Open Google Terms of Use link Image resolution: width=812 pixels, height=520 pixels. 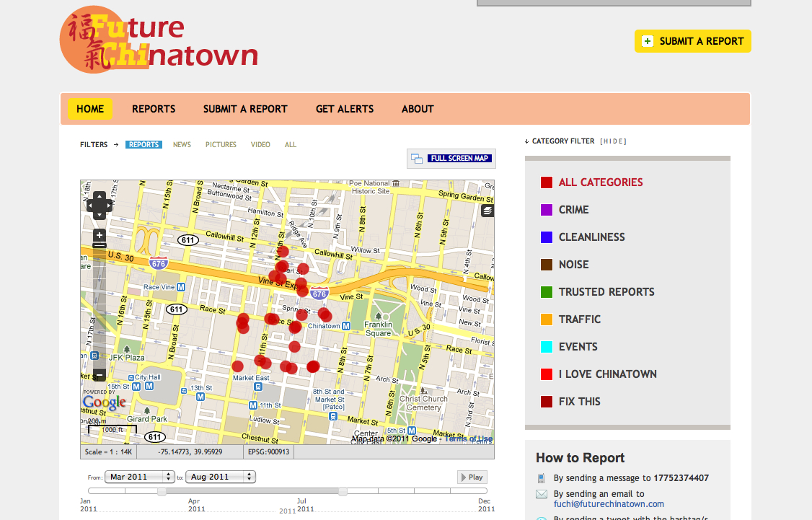point(469,439)
